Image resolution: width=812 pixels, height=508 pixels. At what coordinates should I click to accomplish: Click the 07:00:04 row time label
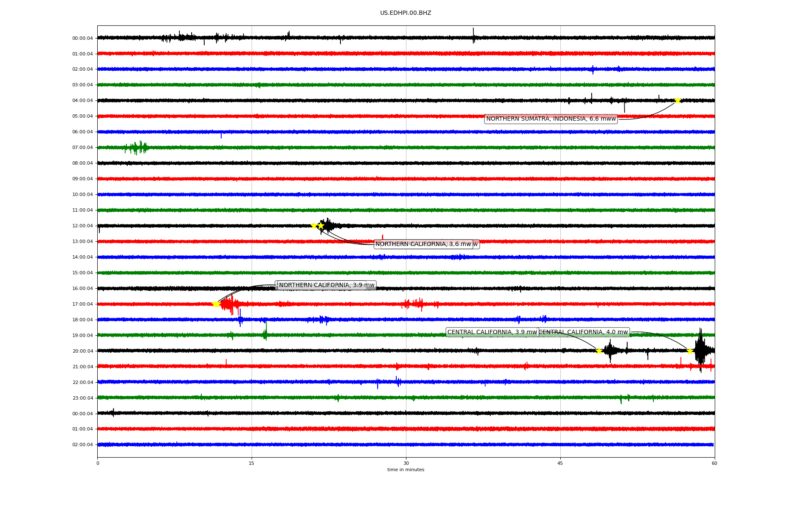tap(82, 148)
